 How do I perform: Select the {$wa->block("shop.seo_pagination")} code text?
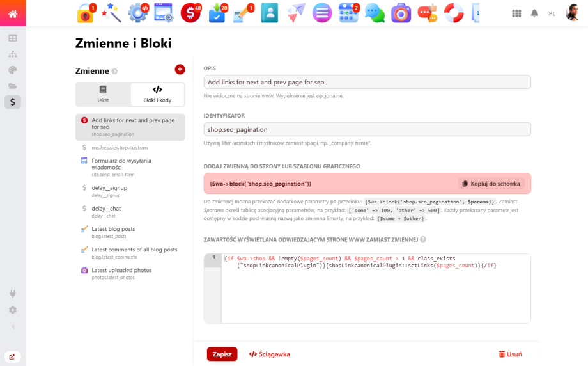coord(260,184)
